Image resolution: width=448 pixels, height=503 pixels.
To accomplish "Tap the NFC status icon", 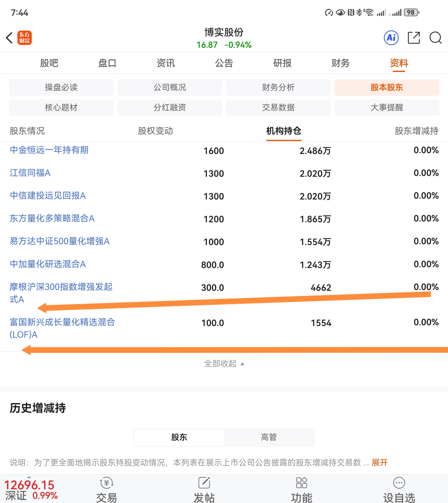I will (x=351, y=12).
